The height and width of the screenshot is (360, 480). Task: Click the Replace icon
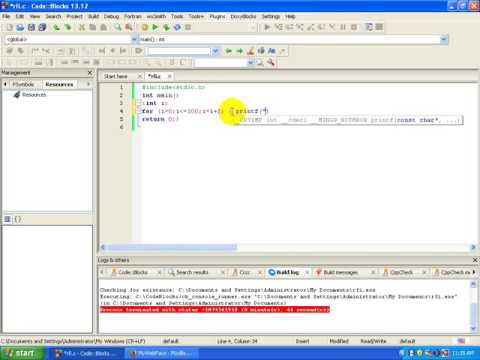tap(129, 27)
